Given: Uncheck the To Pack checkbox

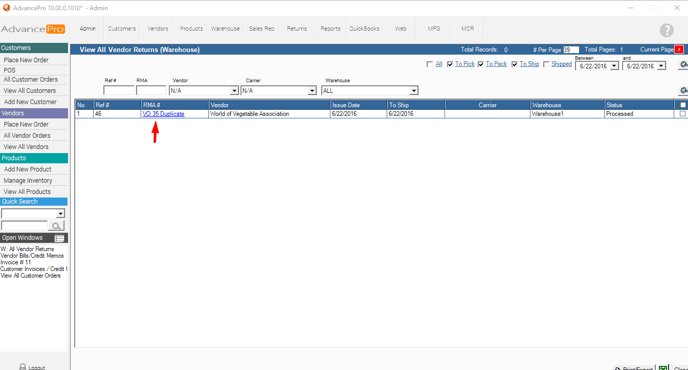Looking at the screenshot, I should 480,64.
